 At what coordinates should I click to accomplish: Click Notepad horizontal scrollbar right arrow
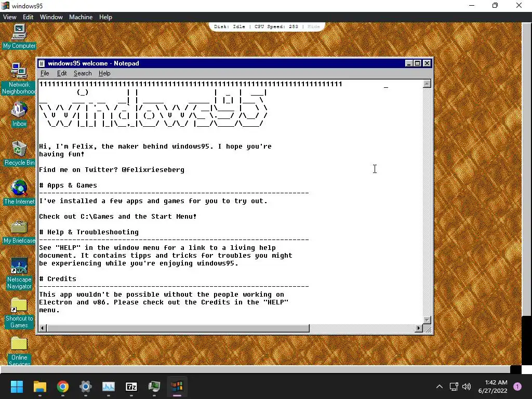(419, 328)
